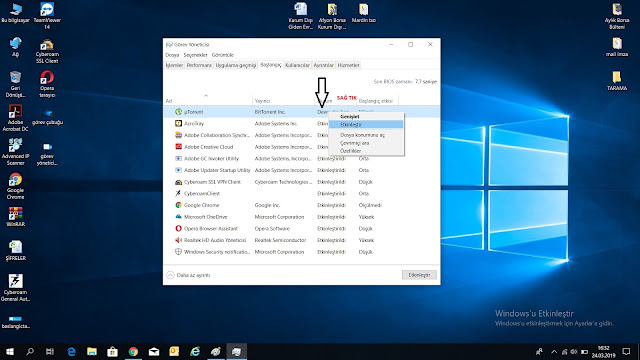Screen dimensions: 640x360
Task: Select the Microsoft OneDrive Yüksek impact cell
Action: coord(366,217)
